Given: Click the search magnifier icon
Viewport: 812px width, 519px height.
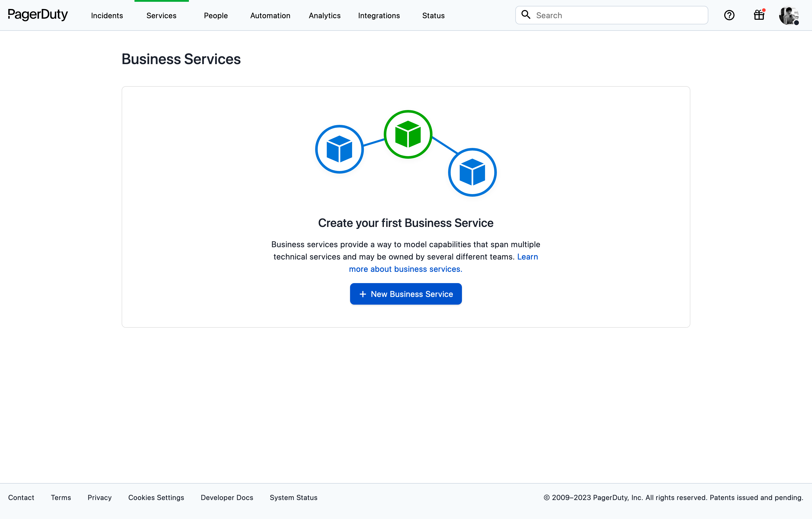Looking at the screenshot, I should pyautogui.click(x=526, y=15).
